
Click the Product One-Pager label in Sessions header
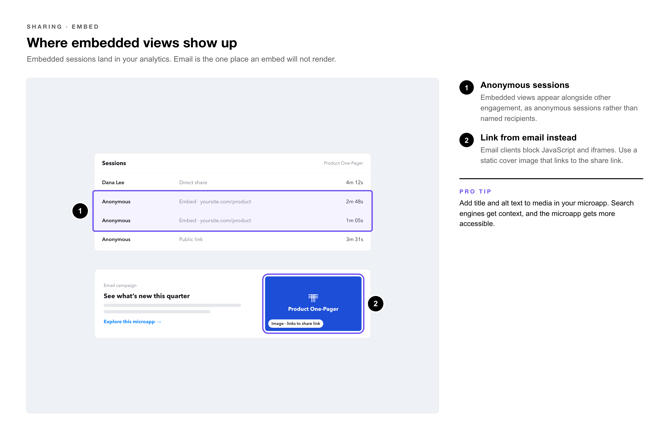pos(343,163)
